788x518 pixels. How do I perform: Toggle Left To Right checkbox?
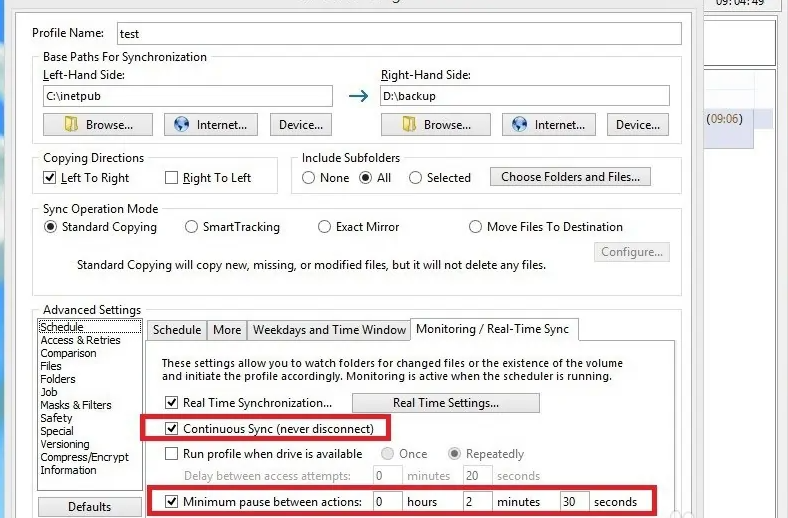(x=49, y=177)
